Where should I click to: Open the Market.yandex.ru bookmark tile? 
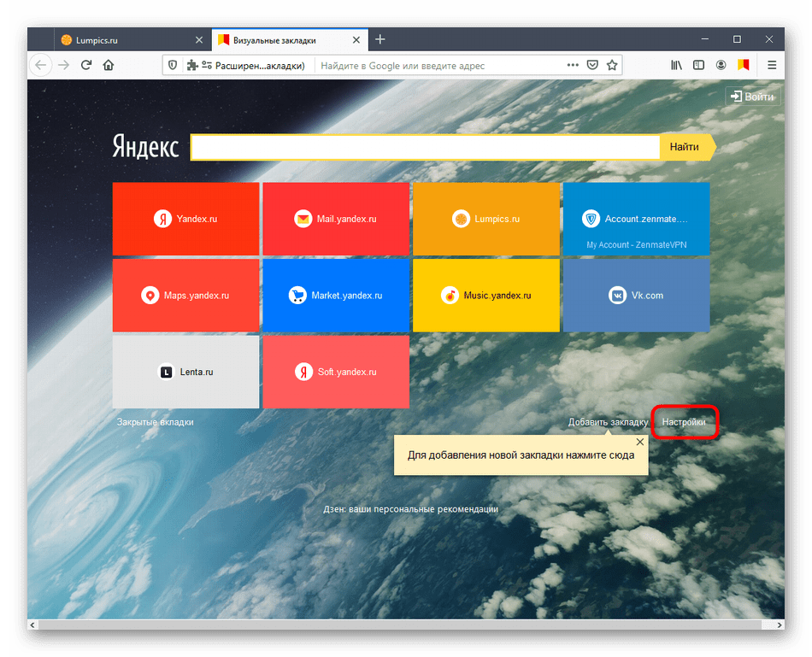click(x=336, y=296)
